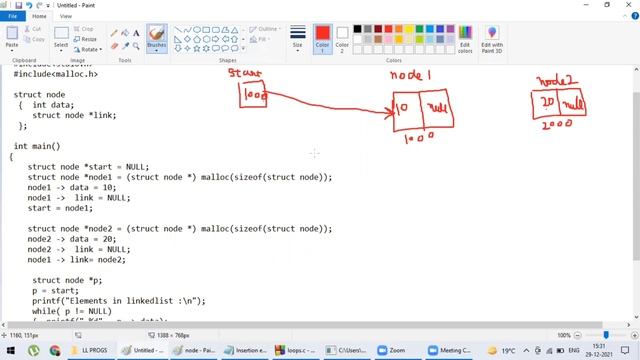Open Edit with Paint 3D
The image size is (640, 360).
point(492,39)
